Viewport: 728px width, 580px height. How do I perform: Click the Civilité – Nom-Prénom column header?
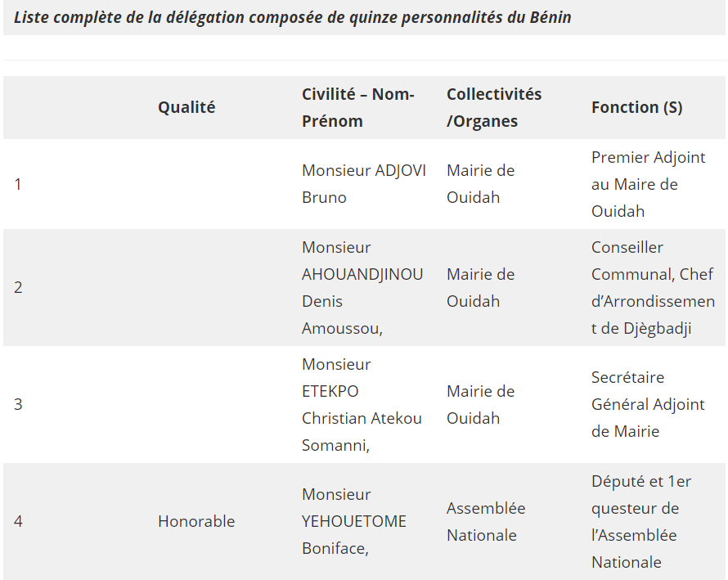[x=358, y=107]
